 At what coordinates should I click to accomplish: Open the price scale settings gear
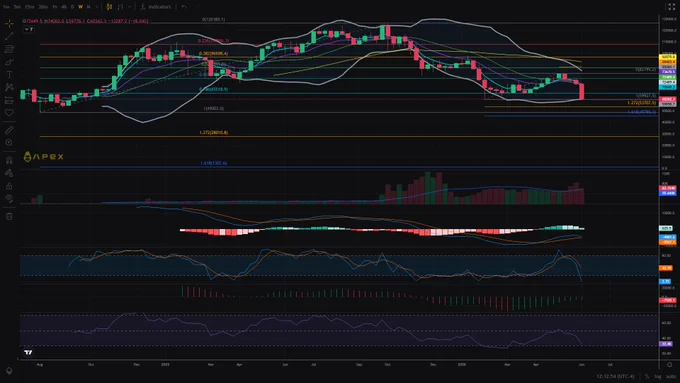(x=670, y=365)
